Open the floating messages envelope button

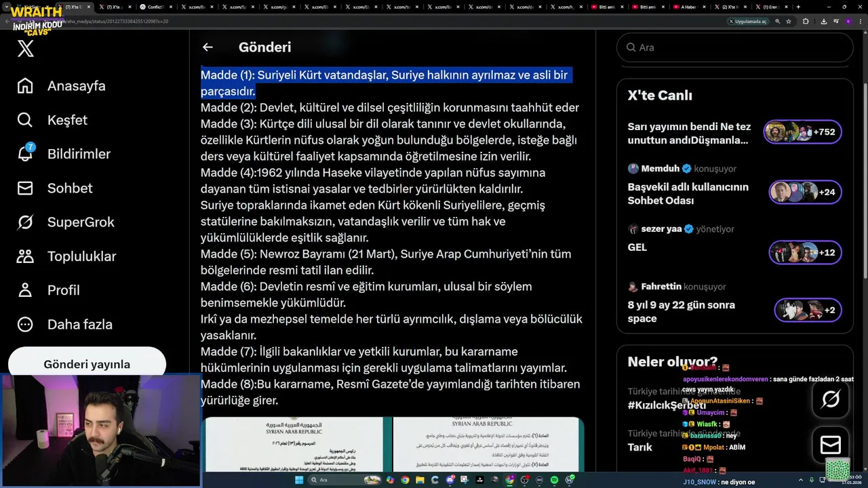830,445
